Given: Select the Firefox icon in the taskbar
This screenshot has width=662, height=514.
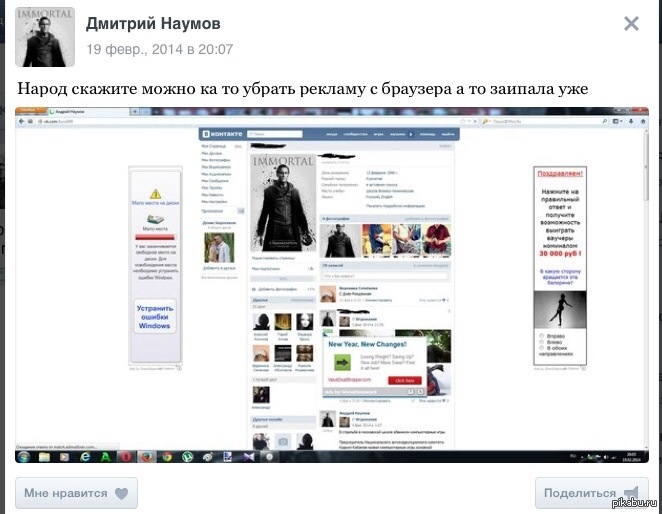Looking at the screenshot, I should (x=147, y=456).
